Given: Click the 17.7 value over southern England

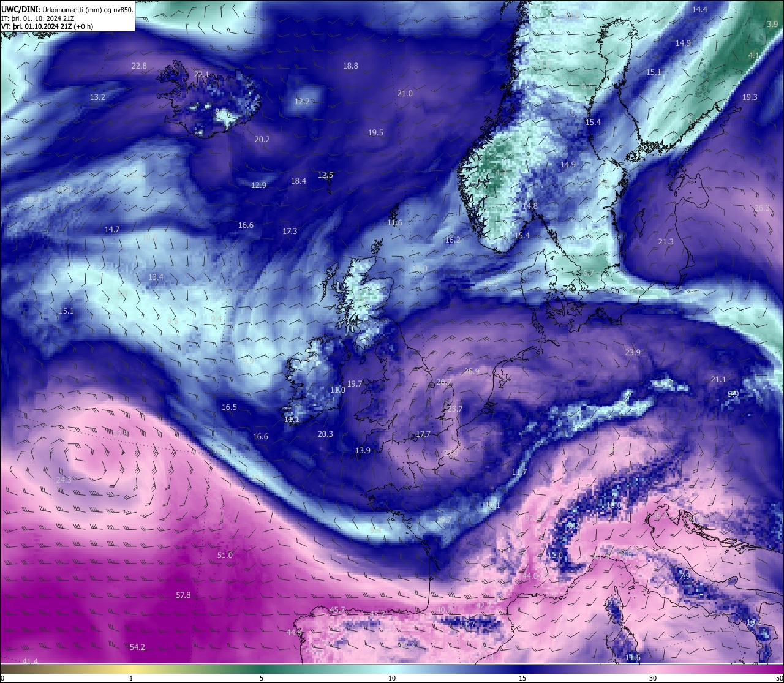Looking at the screenshot, I should coord(423,434).
